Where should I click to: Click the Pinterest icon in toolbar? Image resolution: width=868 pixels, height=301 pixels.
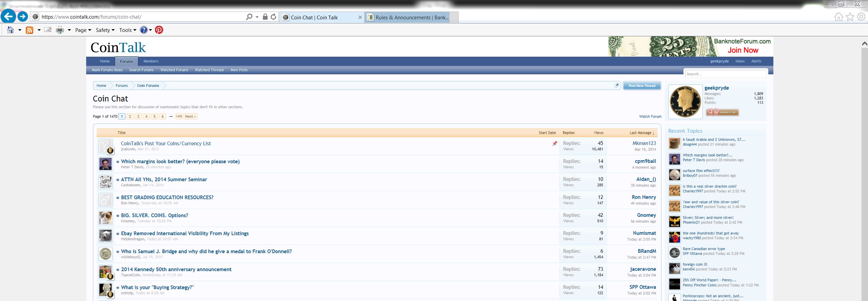pos(159,30)
